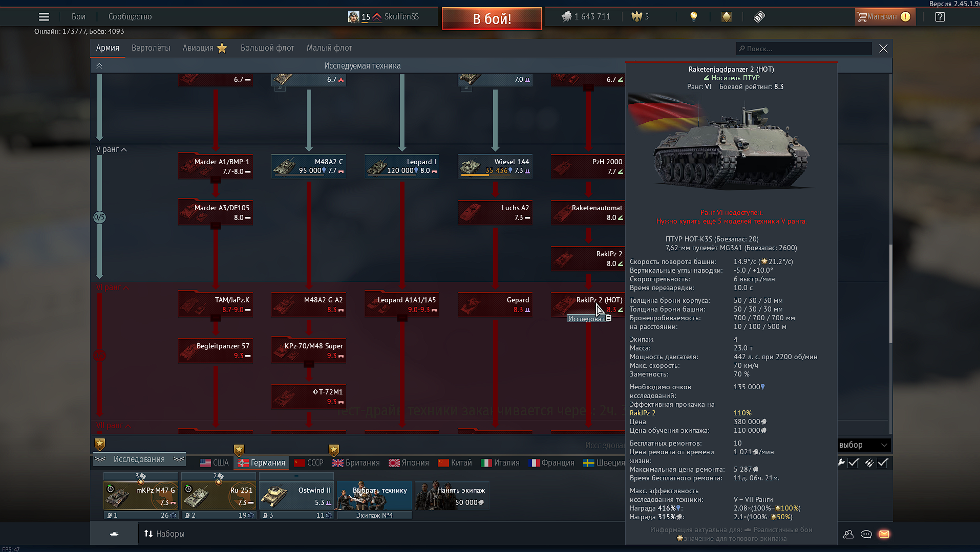Open the help question mark icon
The height and width of the screenshot is (552, 980).
pyautogui.click(x=940, y=17)
